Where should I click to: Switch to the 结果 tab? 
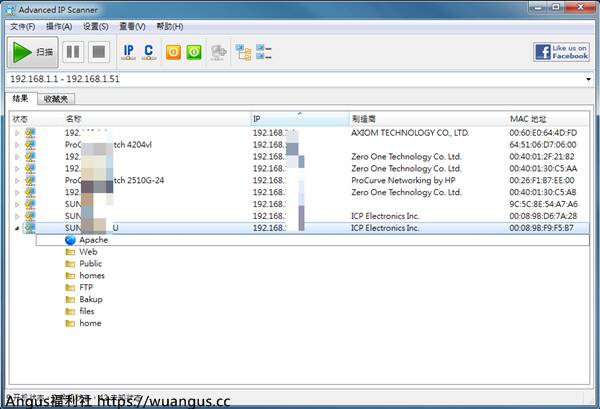point(21,98)
